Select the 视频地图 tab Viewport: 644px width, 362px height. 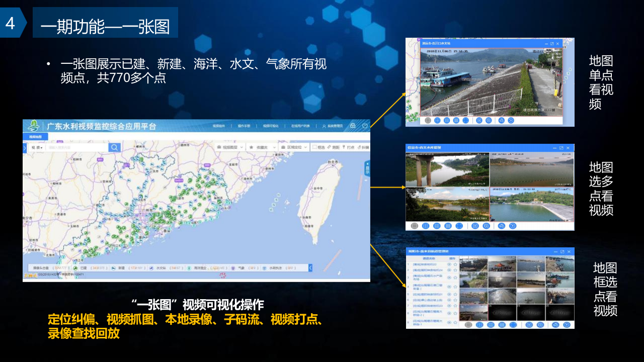click(x=36, y=136)
